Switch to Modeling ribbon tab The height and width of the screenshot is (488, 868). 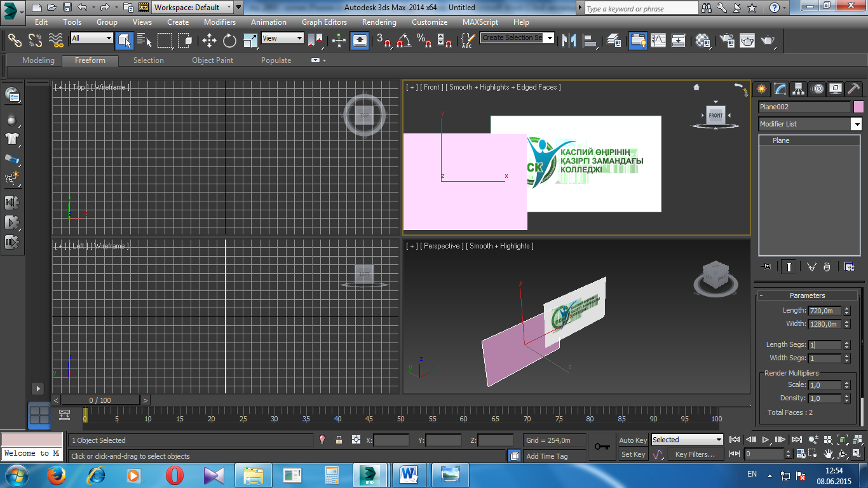[38, 60]
